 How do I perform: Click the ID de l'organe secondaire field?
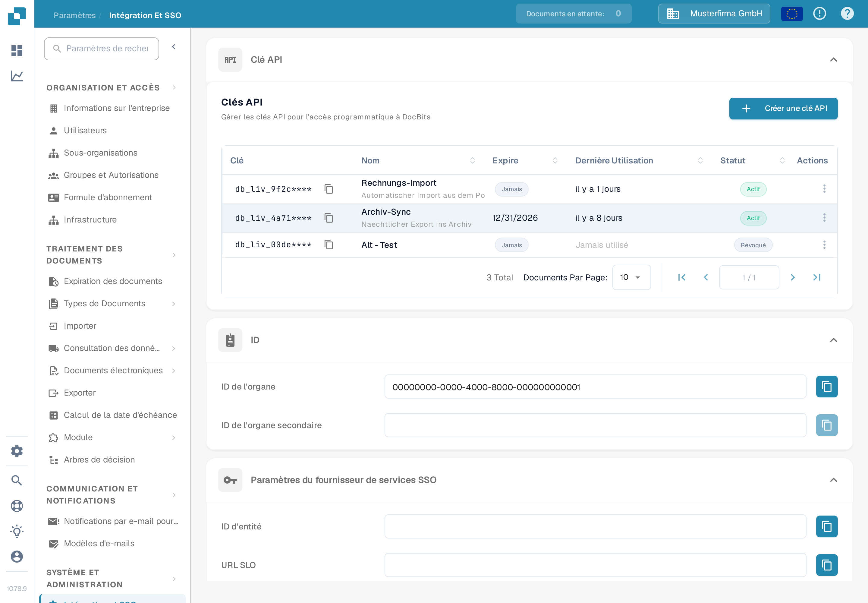tap(595, 425)
